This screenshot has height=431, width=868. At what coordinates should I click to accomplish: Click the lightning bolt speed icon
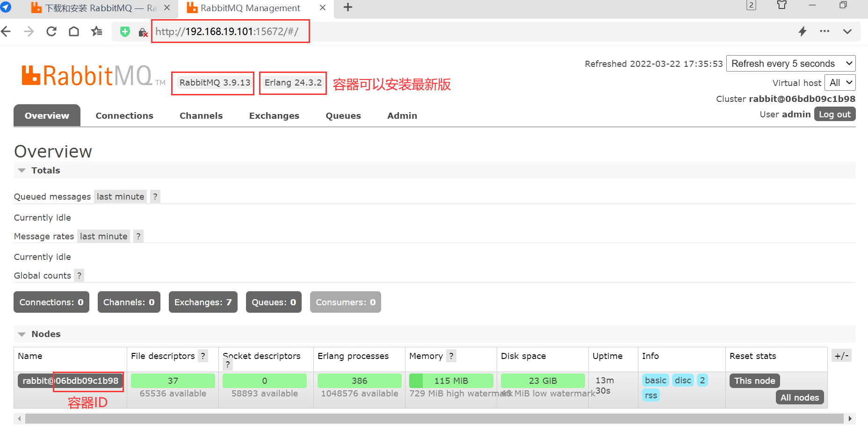(803, 31)
